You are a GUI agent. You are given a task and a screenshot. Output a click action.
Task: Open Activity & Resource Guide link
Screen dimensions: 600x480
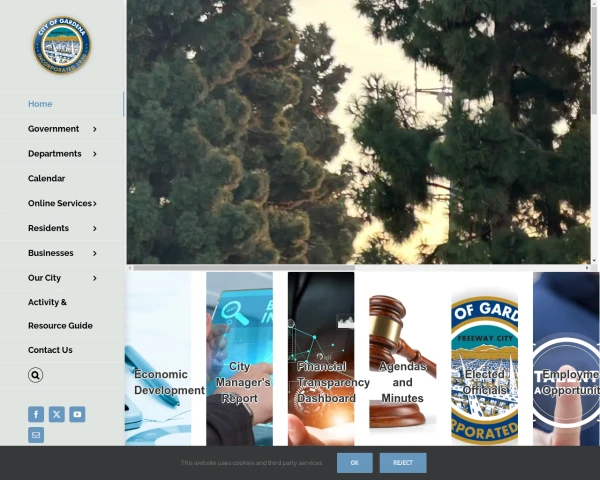60,314
